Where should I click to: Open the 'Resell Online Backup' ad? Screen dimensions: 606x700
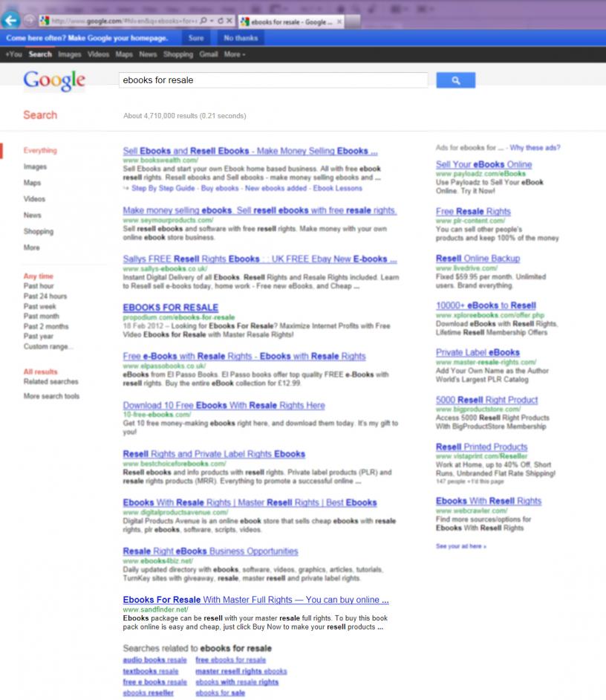pos(478,259)
